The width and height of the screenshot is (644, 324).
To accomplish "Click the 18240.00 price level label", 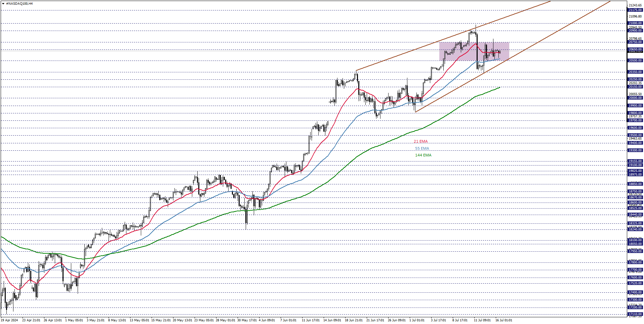I will [635, 229].
